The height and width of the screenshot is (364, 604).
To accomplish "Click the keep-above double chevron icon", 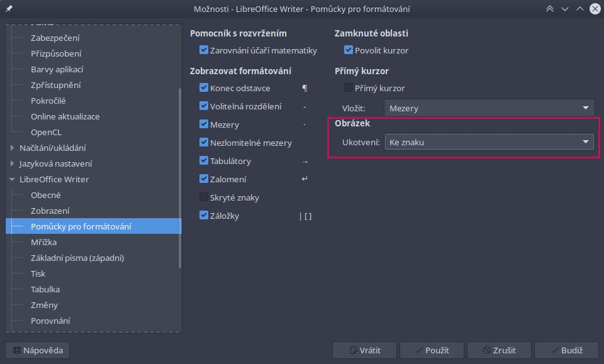I will tap(550, 8).
